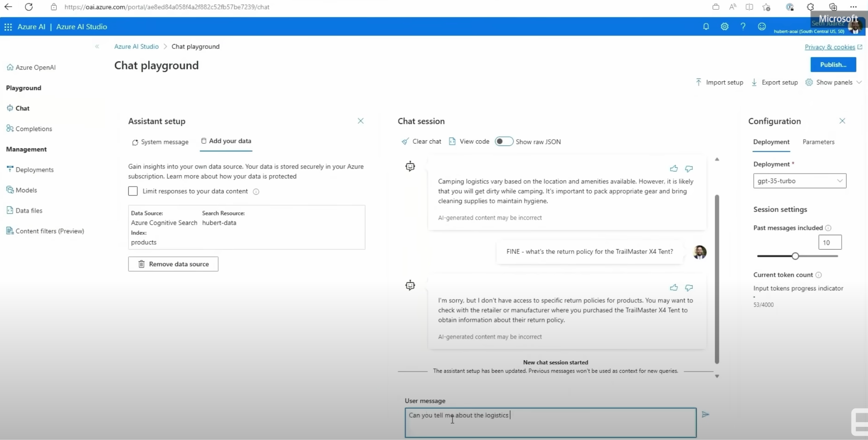Send the user message

pos(705,415)
